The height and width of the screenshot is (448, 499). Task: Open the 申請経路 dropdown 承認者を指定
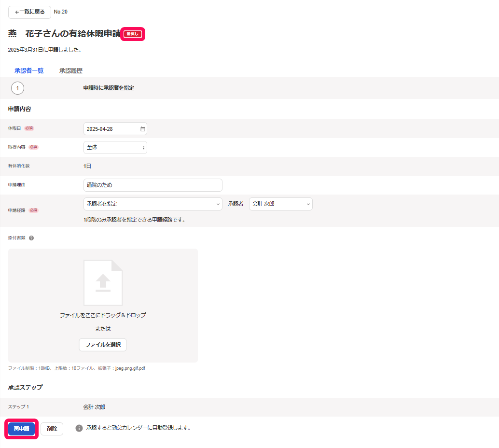[x=153, y=204]
